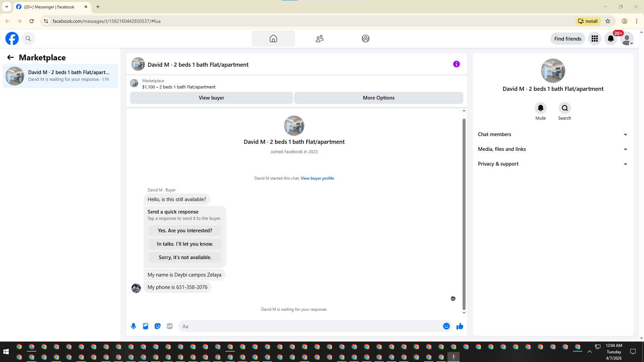This screenshot has width=644, height=362.
Task: Open the tab search dropdown arrow
Action: (x=7, y=7)
